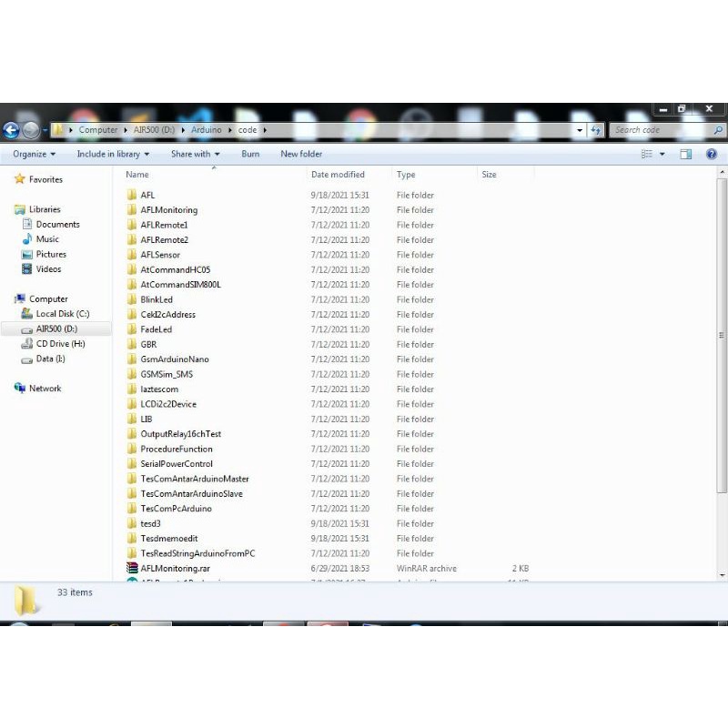Open the Organize dropdown menu
The height and width of the screenshot is (728, 728).
pyautogui.click(x=33, y=154)
